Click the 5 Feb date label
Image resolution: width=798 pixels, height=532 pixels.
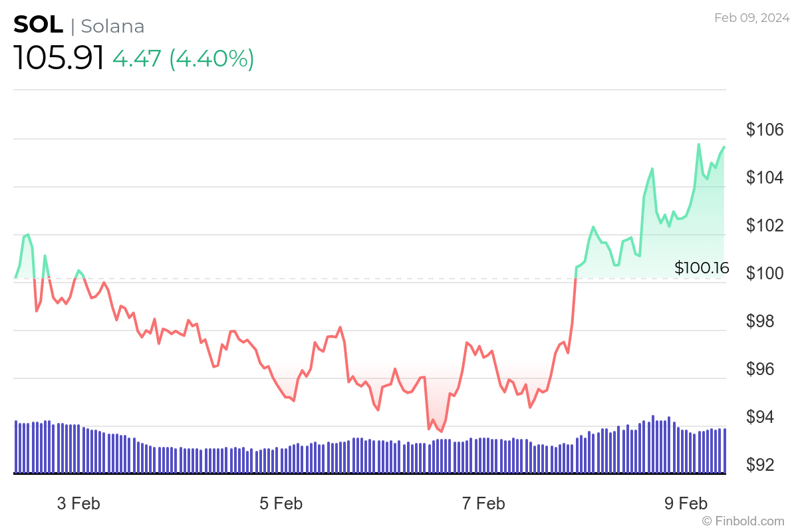pyautogui.click(x=281, y=503)
